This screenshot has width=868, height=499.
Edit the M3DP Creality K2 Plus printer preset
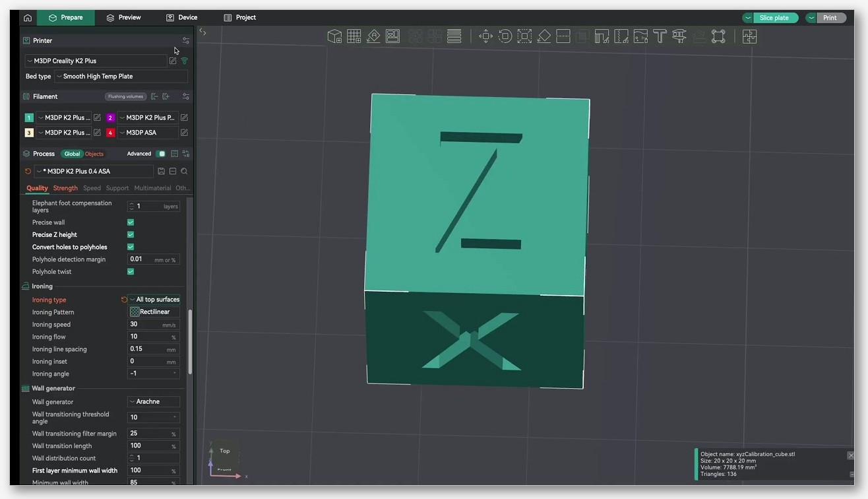173,61
